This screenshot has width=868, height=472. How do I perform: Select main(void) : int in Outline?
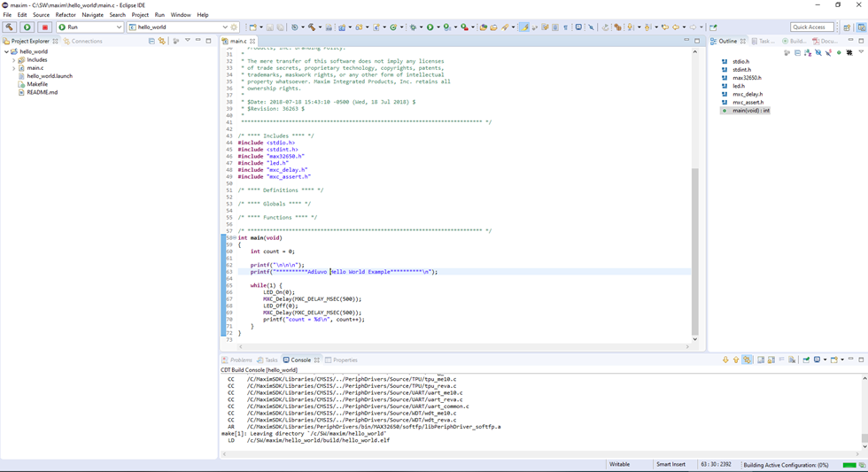pyautogui.click(x=750, y=111)
